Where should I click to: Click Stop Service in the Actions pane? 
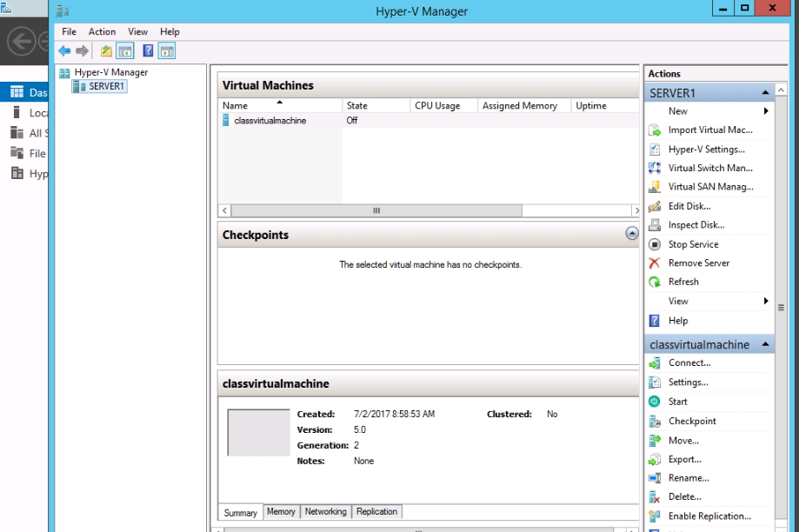(x=693, y=244)
